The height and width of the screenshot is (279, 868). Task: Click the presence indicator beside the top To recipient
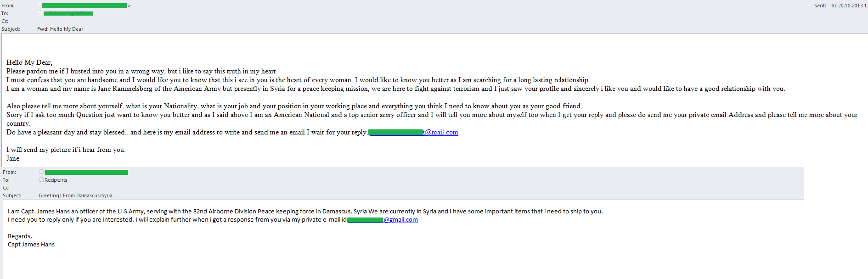tap(39, 13)
